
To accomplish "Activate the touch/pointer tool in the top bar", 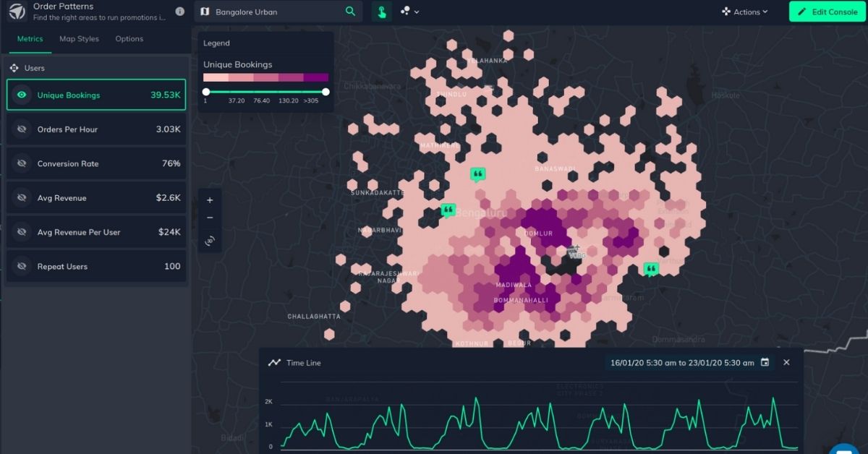I will [x=381, y=12].
